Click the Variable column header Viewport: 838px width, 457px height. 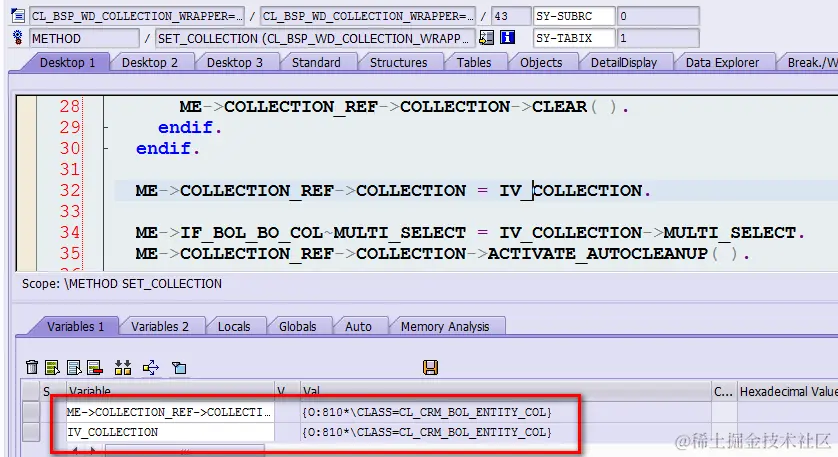tap(170, 391)
